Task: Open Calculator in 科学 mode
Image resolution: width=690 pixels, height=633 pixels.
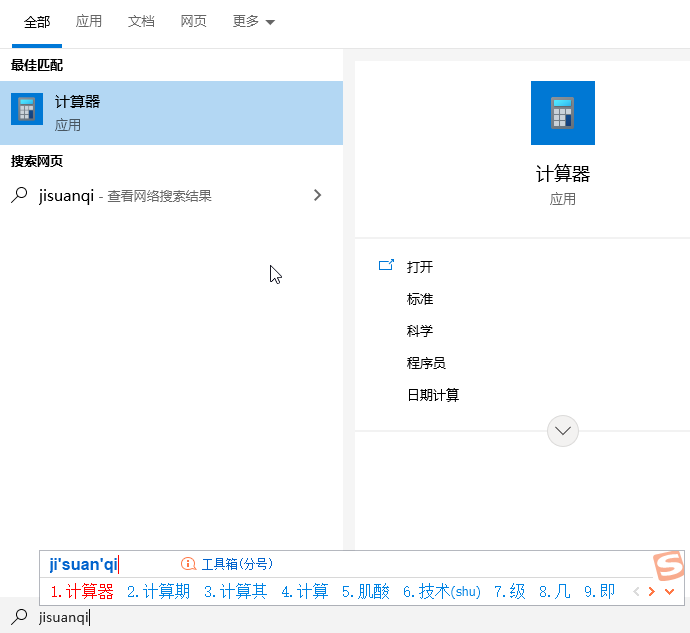Action: coord(420,331)
